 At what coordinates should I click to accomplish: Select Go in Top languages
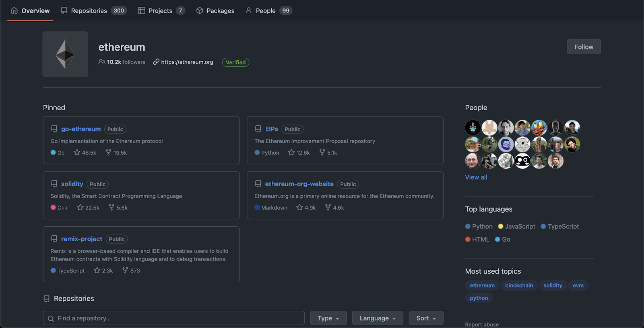click(503, 239)
